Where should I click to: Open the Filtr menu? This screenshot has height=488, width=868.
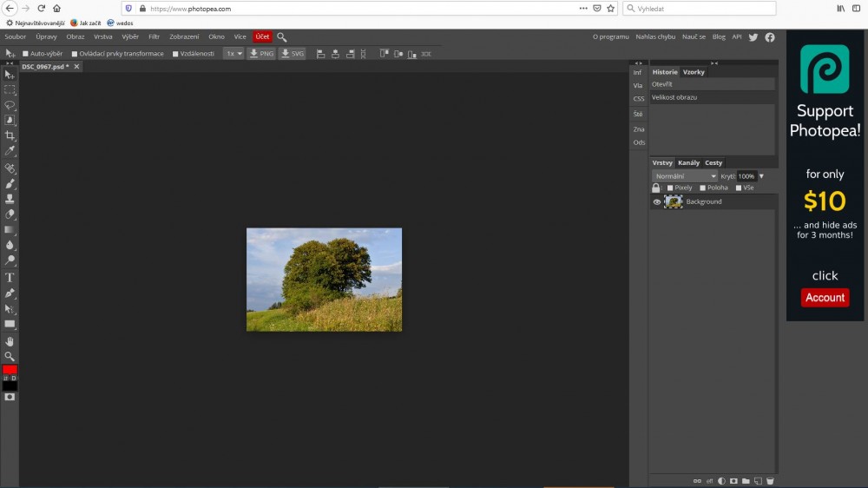[154, 36]
